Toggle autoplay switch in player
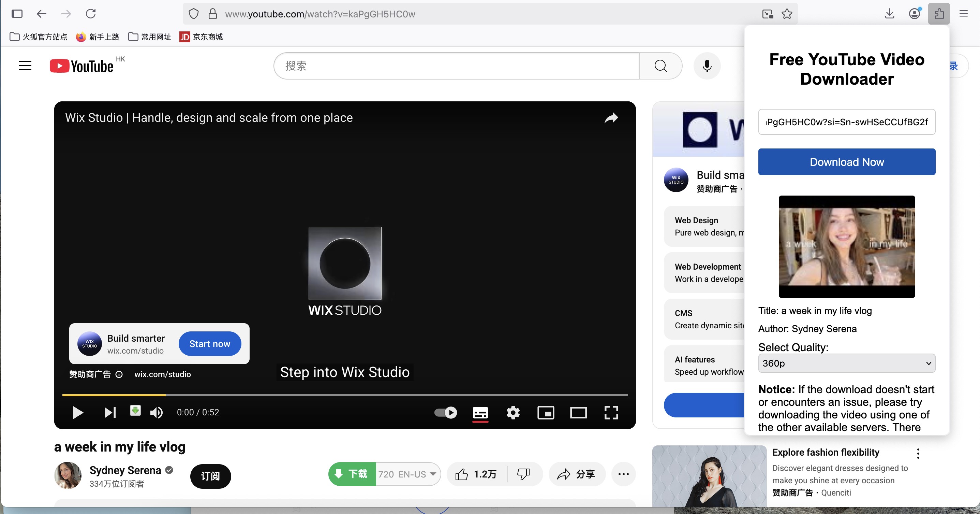 pos(445,412)
